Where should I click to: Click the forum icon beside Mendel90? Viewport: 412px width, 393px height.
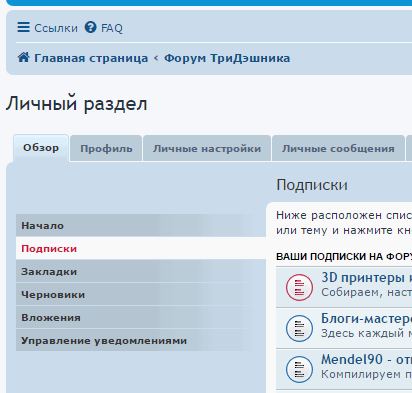(299, 369)
